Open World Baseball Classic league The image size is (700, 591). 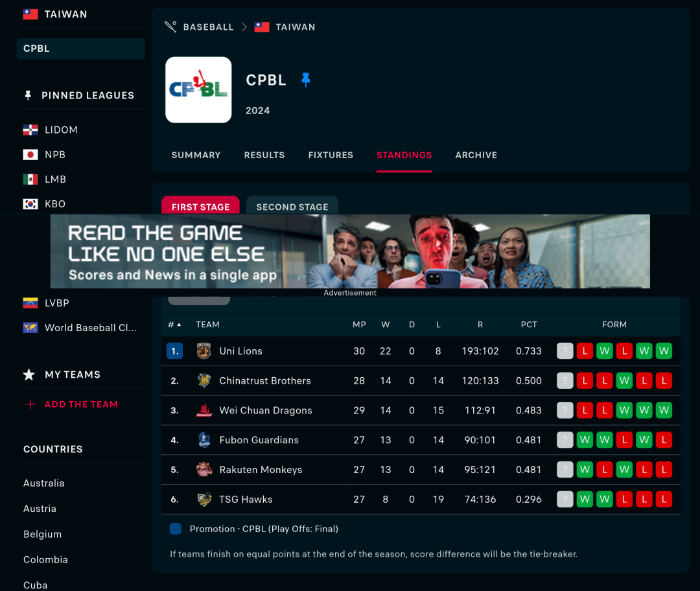(x=91, y=328)
